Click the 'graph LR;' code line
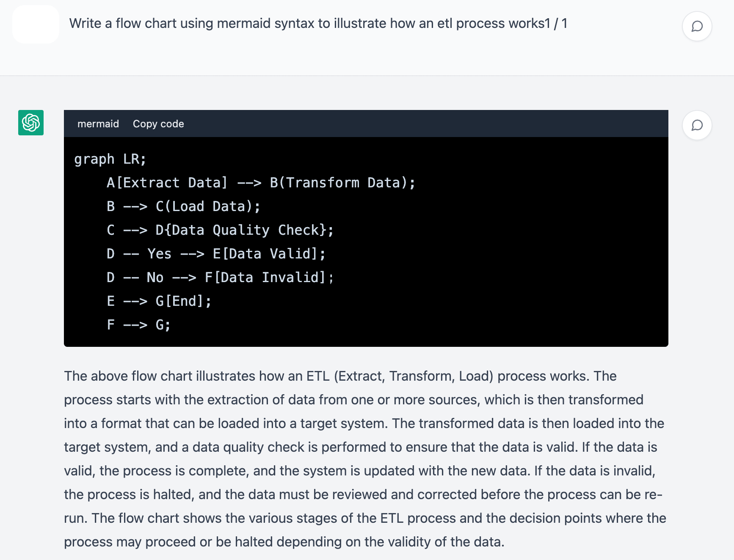The width and height of the screenshot is (734, 560). (110, 159)
